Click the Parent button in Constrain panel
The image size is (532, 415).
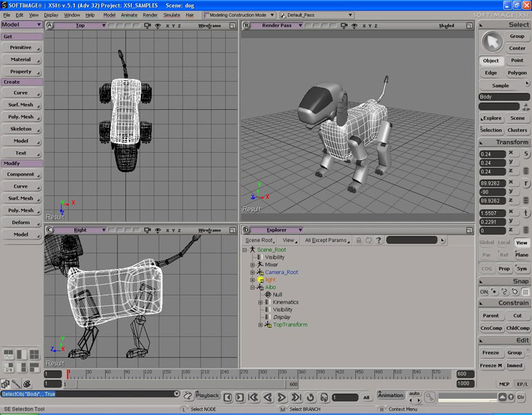[x=491, y=315]
